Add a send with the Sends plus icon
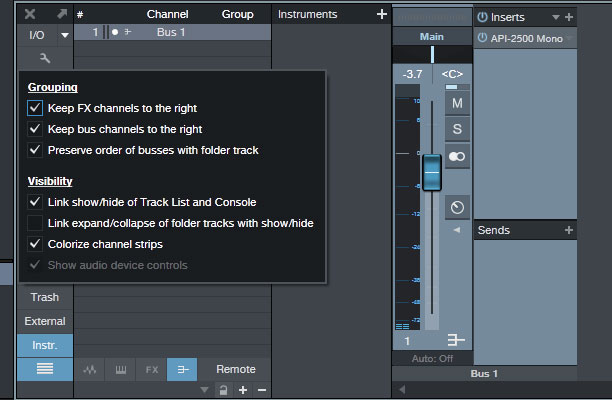The width and height of the screenshot is (612, 400). (569, 230)
